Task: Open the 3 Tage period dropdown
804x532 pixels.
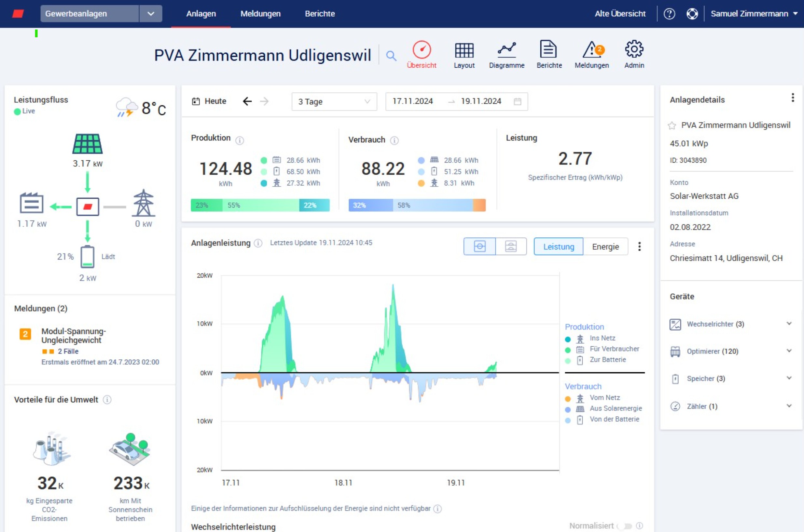Action: [334, 101]
